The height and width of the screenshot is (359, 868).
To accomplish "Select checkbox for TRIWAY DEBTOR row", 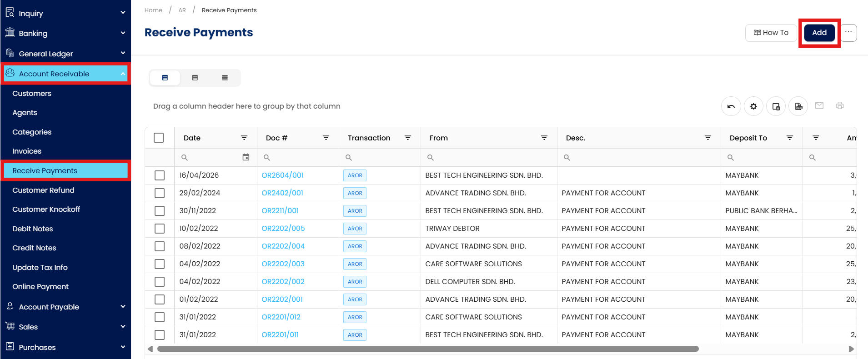I will (160, 229).
